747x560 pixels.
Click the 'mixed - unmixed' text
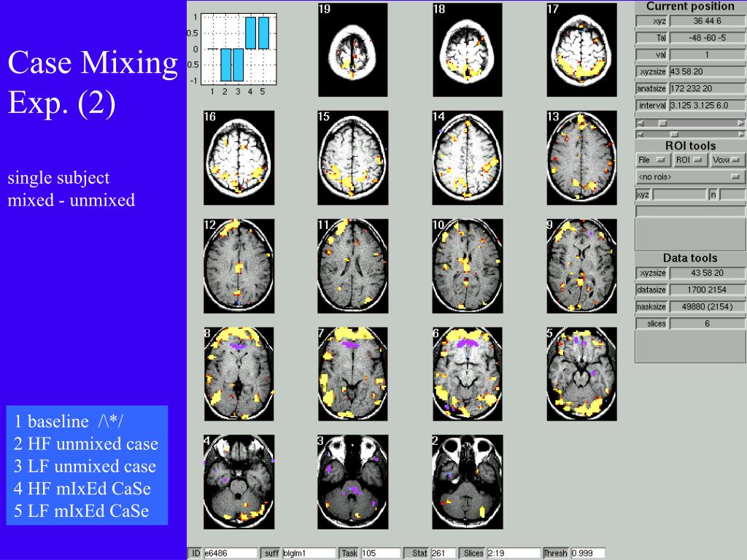[71, 200]
